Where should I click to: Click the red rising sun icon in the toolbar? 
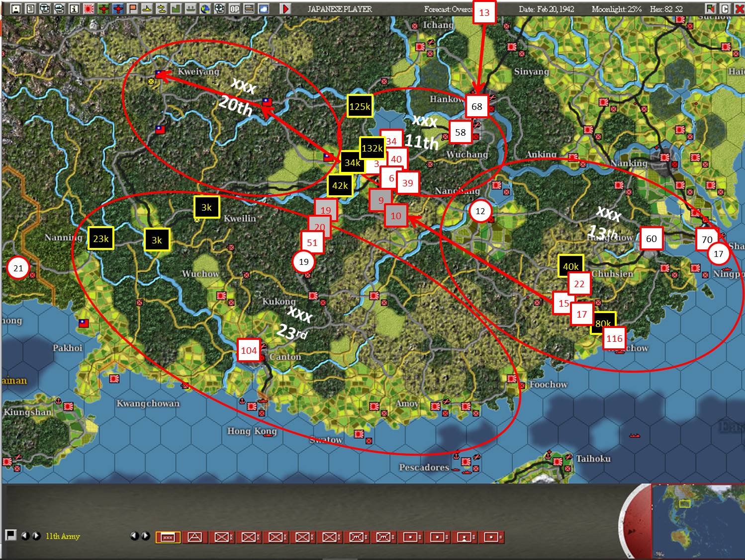89,9
